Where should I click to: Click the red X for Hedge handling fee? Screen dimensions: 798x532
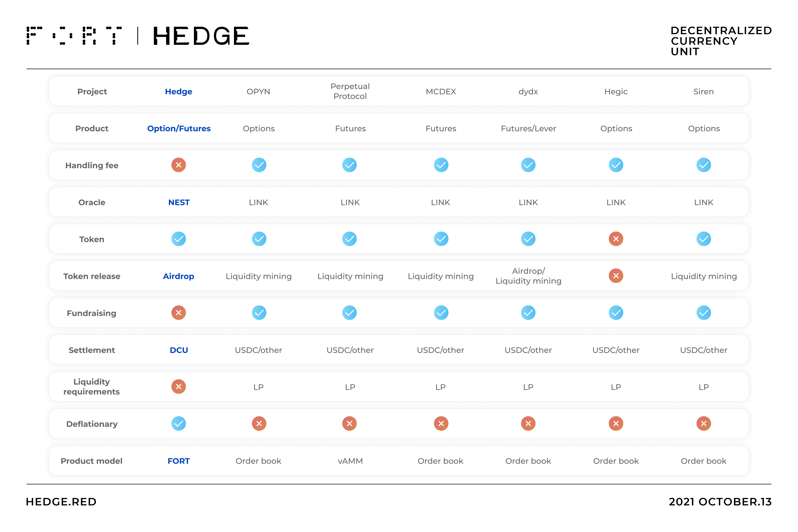pos(178,165)
